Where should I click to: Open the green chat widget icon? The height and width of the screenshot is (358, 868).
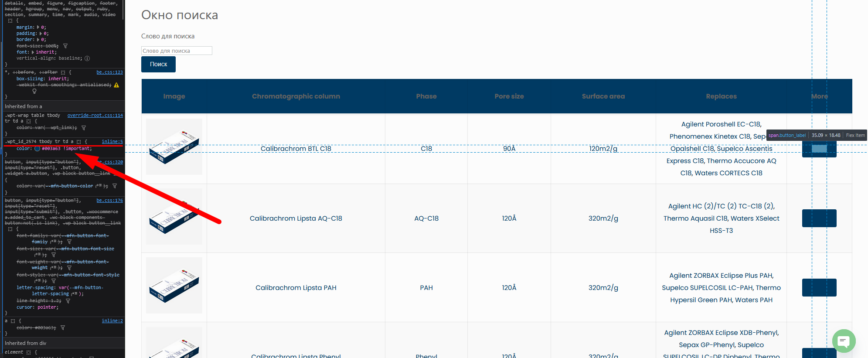tap(844, 341)
